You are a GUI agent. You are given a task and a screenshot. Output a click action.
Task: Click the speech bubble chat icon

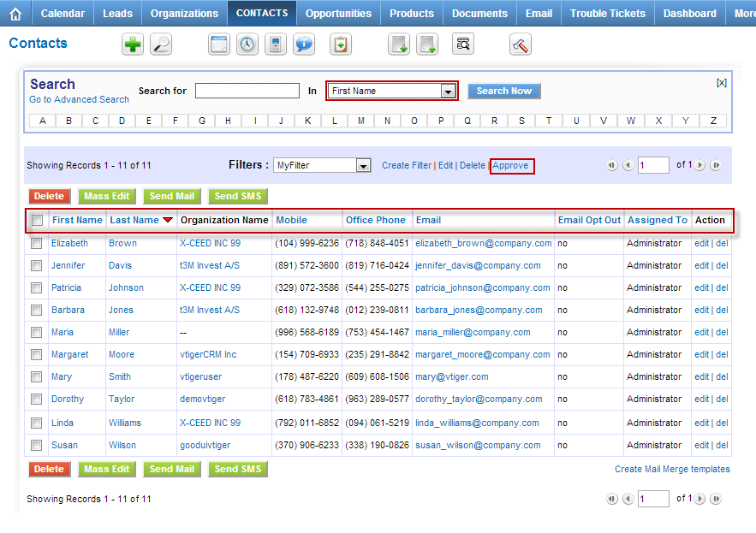point(304,45)
